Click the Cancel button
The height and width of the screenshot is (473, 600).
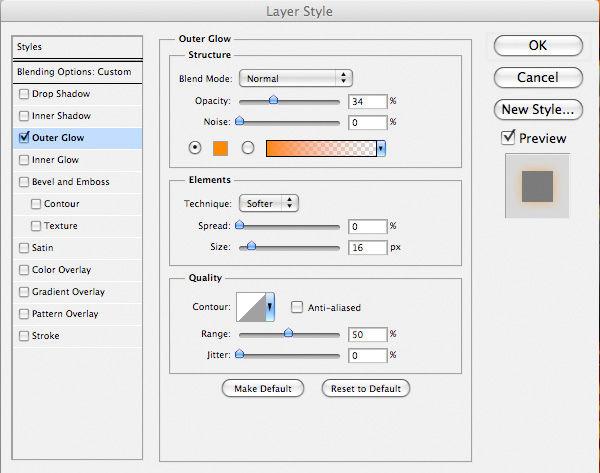point(538,78)
